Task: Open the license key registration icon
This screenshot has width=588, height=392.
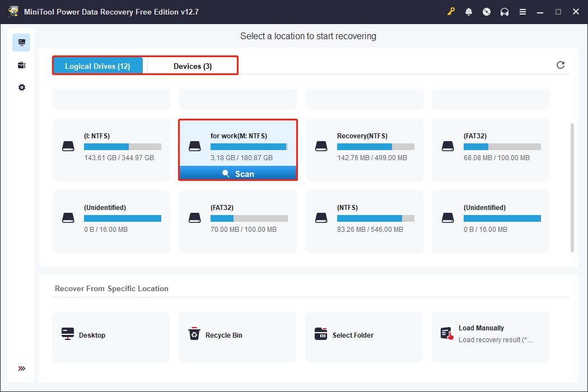Action: [451, 11]
